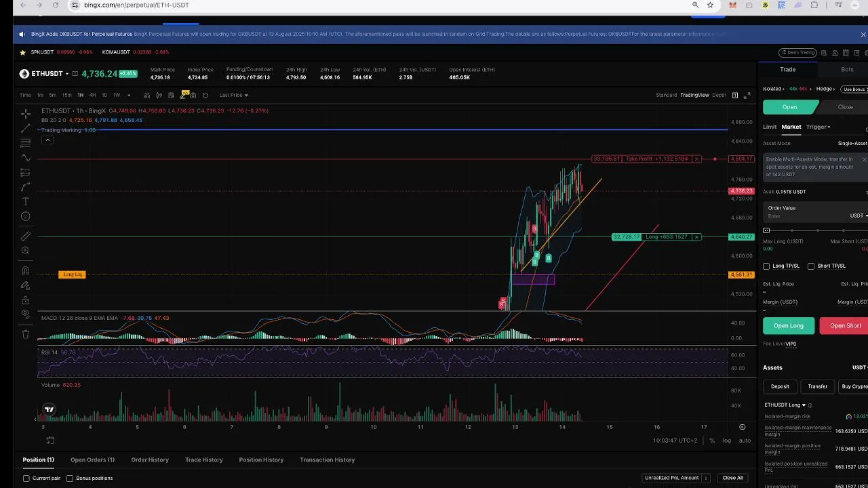This screenshot has height=488, width=868.
Task: Expand ETHUSDT Long position dropdown
Action: (785, 405)
